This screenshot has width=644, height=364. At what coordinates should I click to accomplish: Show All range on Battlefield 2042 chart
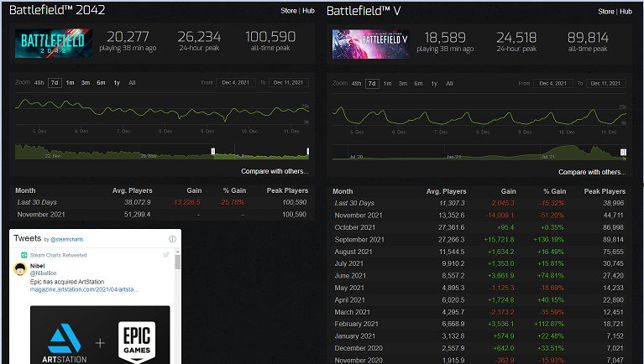tap(132, 82)
